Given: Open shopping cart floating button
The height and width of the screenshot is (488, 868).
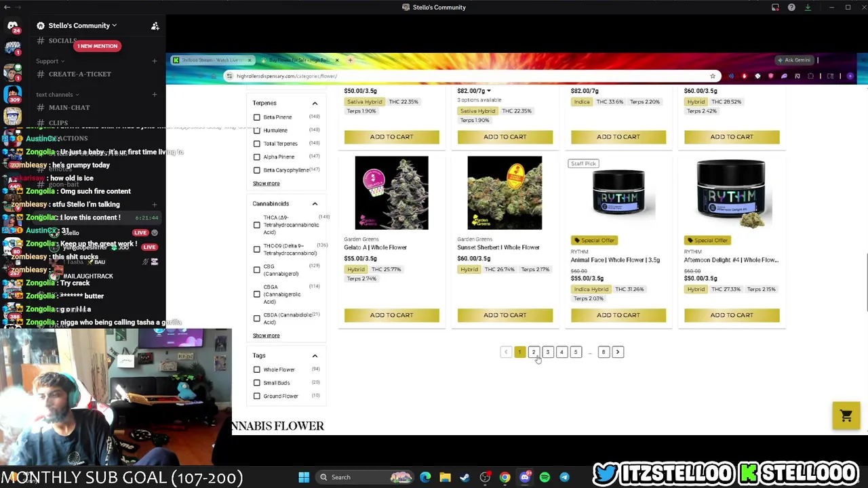Looking at the screenshot, I should (846, 415).
